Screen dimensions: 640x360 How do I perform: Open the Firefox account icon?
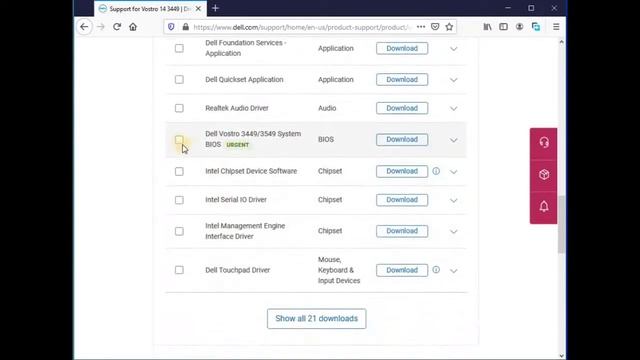(519, 27)
